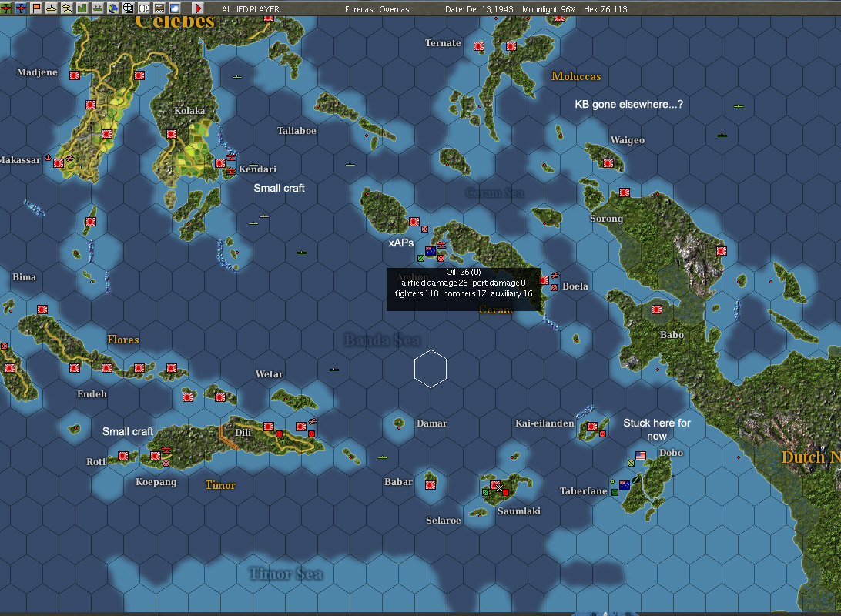Click the ship marker below Taliaboe
The width and height of the screenshot is (841, 616).
[350, 165]
